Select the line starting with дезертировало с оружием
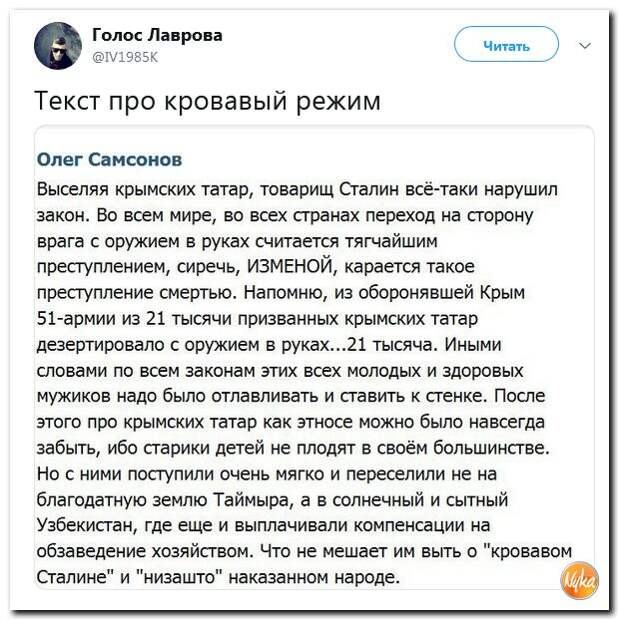This screenshot has height=621, width=620. click(269, 345)
